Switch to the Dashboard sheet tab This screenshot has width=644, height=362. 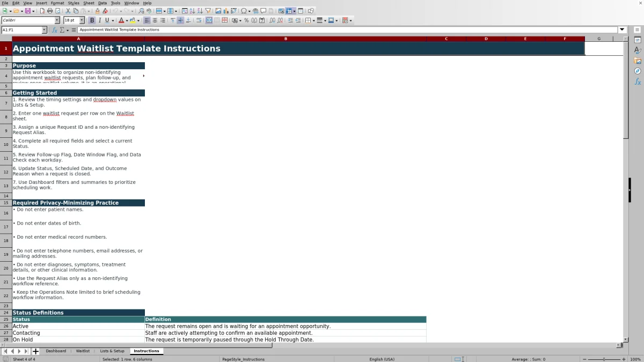pos(56,351)
